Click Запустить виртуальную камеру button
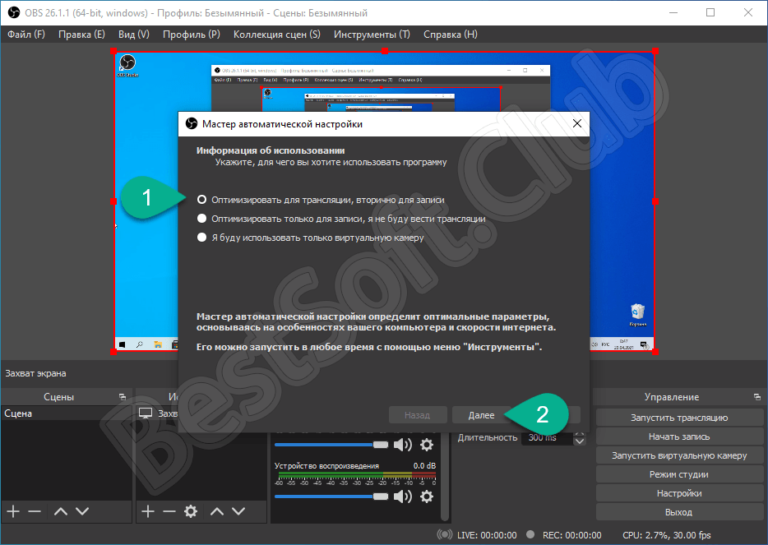The image size is (768, 545). 679,455
